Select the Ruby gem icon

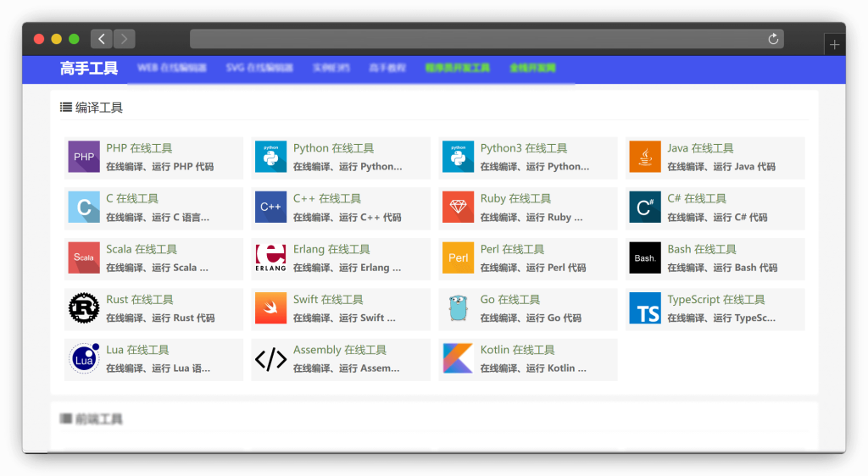tap(459, 207)
